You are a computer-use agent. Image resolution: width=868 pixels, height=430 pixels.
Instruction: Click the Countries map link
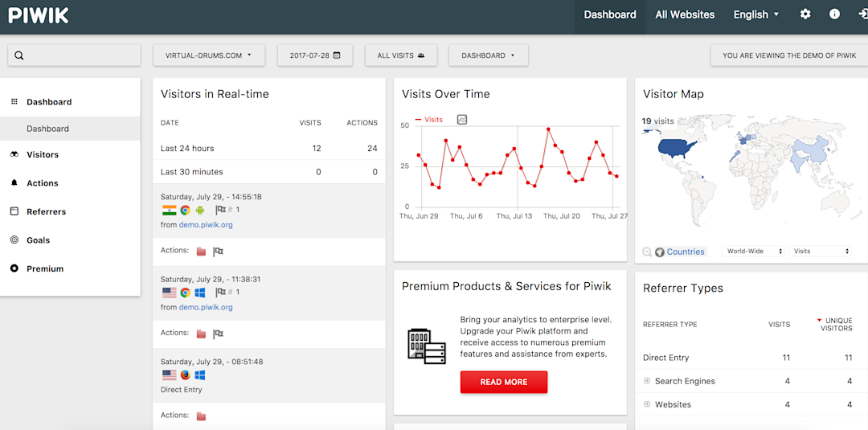(x=686, y=252)
